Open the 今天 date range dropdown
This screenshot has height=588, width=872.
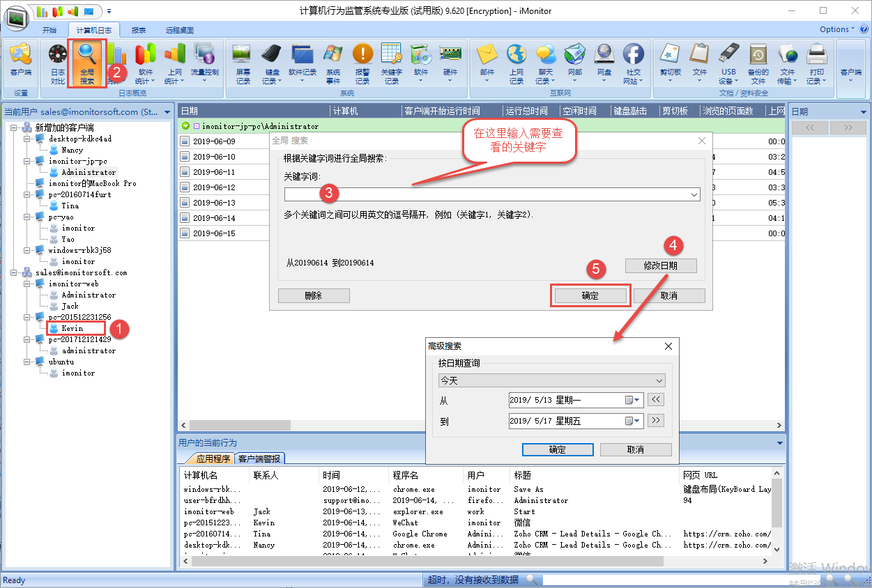coord(659,381)
